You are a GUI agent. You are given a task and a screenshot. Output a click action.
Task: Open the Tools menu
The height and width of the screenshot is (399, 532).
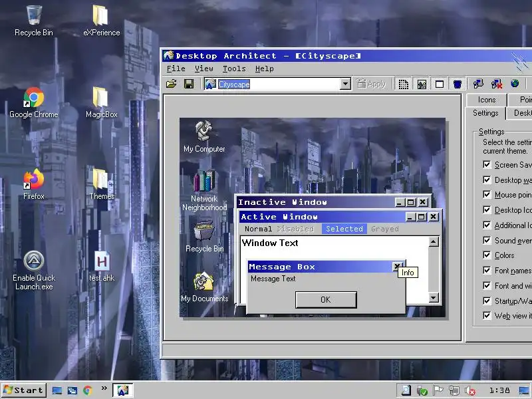234,68
